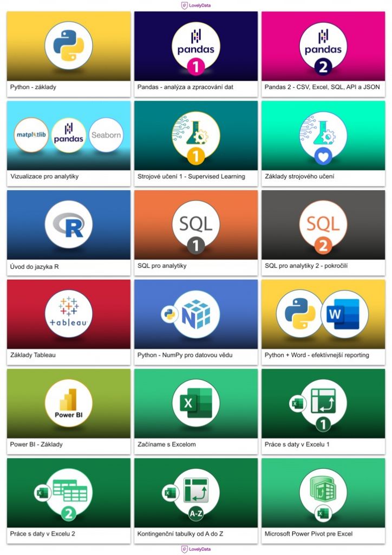
Task: Click the Tableau logo icon
Action: 68,313
